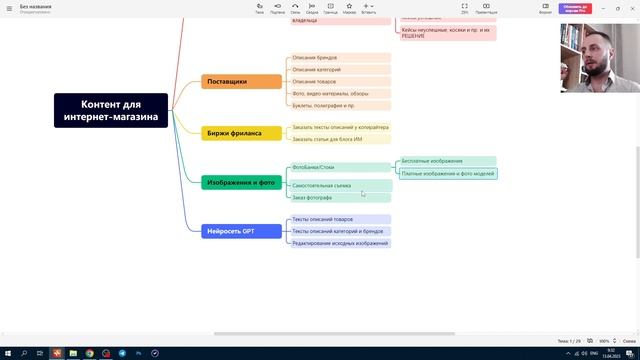Open Photoshop from taskbar

point(139,353)
